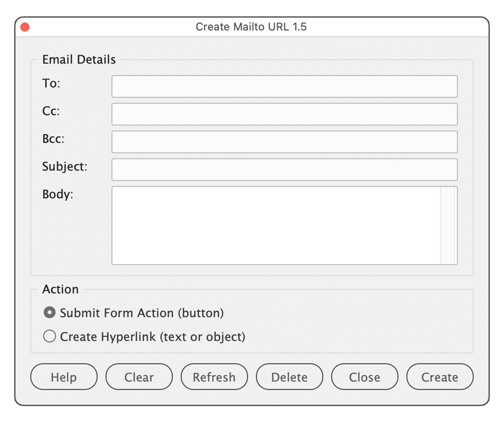This screenshot has height=422, width=504.
Task: Click inside the Bcc field
Action: 284,142
